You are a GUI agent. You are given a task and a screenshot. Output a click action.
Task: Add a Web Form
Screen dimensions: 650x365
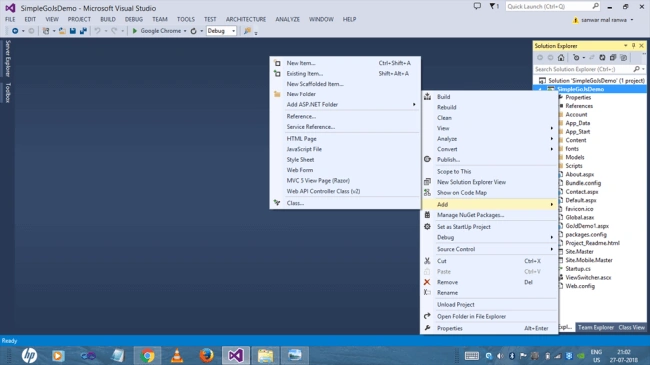pos(345,170)
